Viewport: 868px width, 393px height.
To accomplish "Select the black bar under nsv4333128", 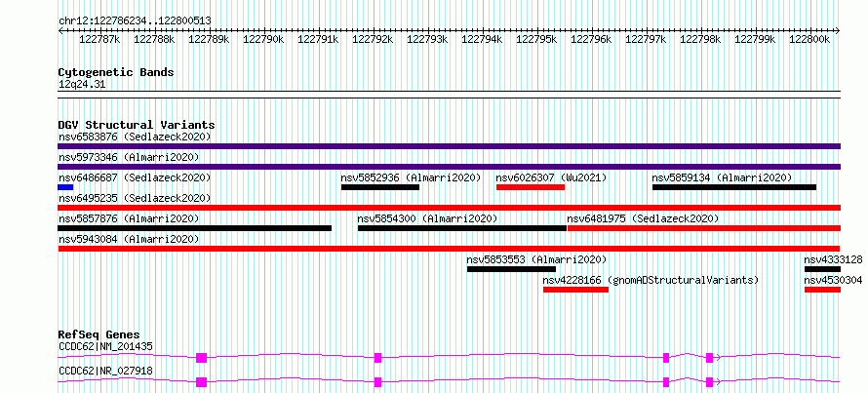I will tap(822, 269).
